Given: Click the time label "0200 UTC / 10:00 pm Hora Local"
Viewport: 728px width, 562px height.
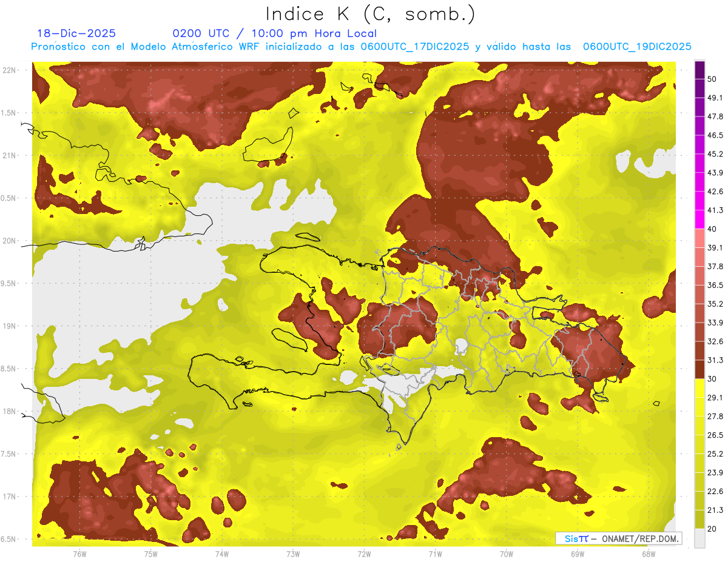Looking at the screenshot, I should [274, 34].
